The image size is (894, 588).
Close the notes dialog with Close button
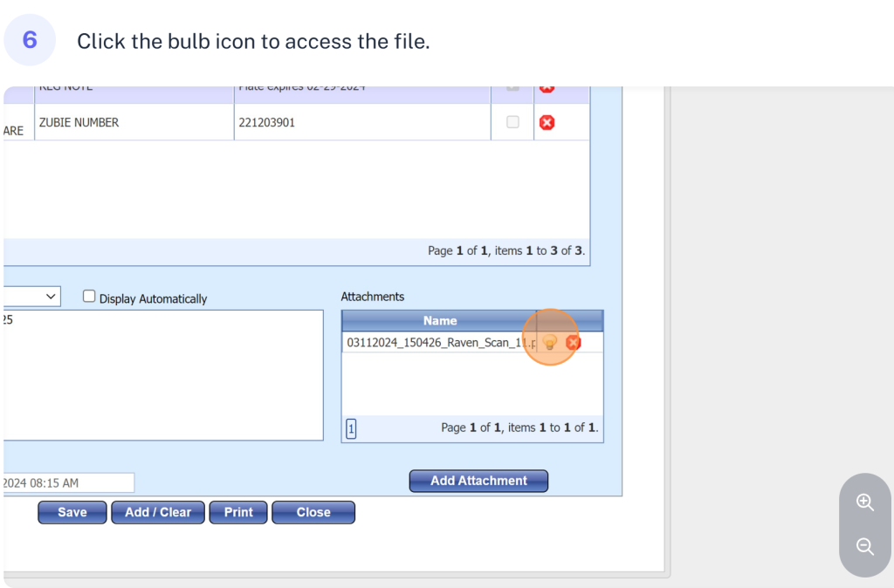[x=313, y=512]
